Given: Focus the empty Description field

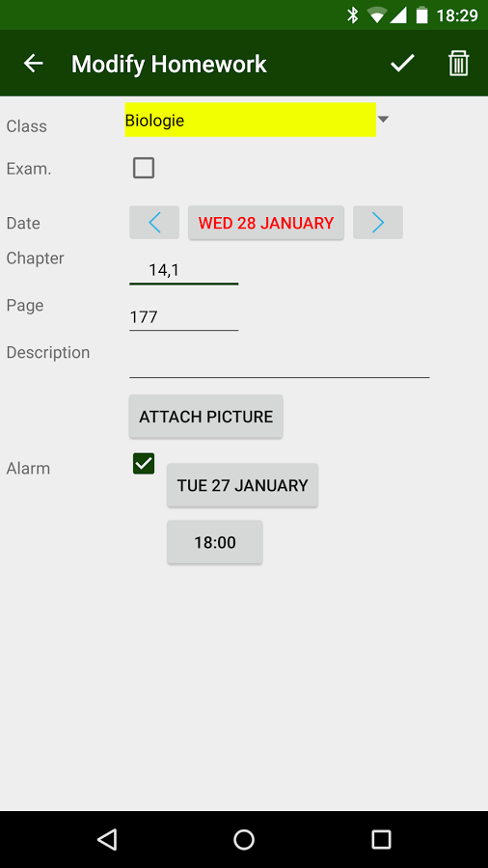Looking at the screenshot, I should tap(280, 364).
